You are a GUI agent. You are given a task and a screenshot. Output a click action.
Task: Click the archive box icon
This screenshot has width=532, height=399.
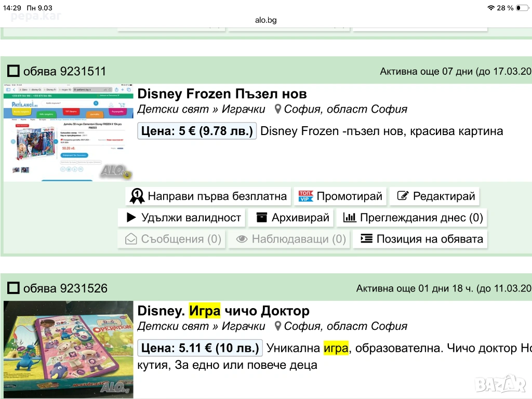pyautogui.click(x=261, y=218)
